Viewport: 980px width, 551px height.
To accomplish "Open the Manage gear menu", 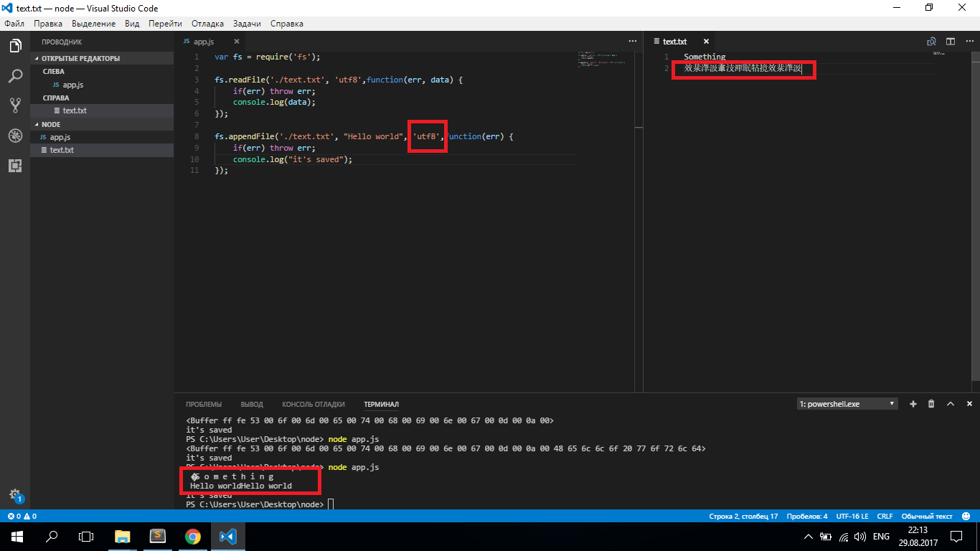I will (x=15, y=494).
